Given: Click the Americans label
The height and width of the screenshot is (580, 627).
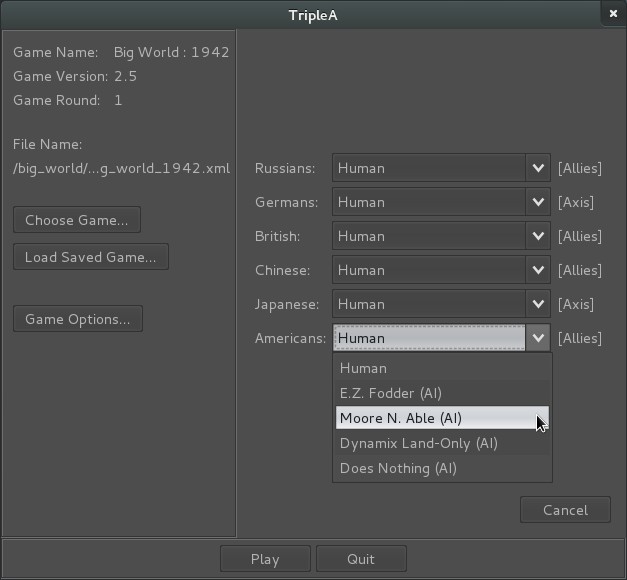Looking at the screenshot, I should point(291,338).
